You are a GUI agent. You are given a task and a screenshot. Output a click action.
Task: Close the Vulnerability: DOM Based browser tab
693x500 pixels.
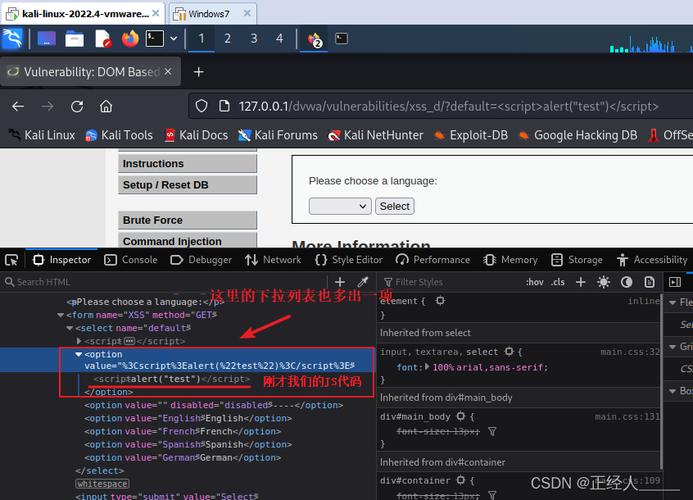pos(168,71)
